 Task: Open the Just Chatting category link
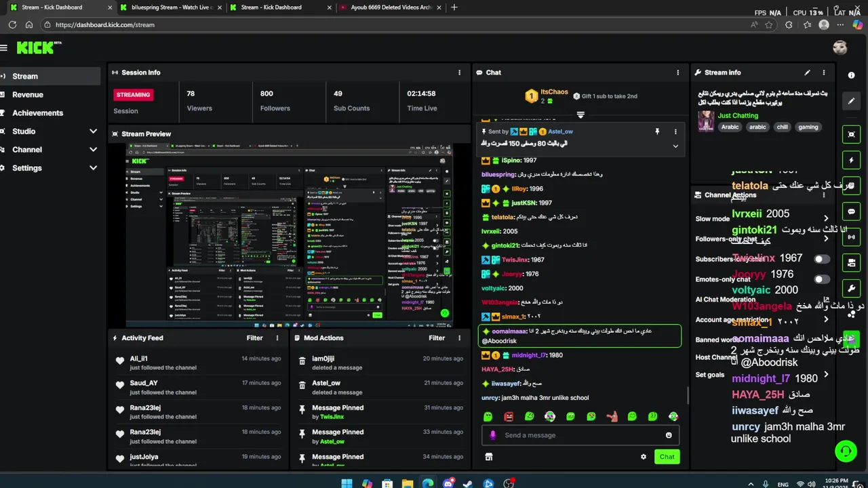pyautogui.click(x=738, y=115)
